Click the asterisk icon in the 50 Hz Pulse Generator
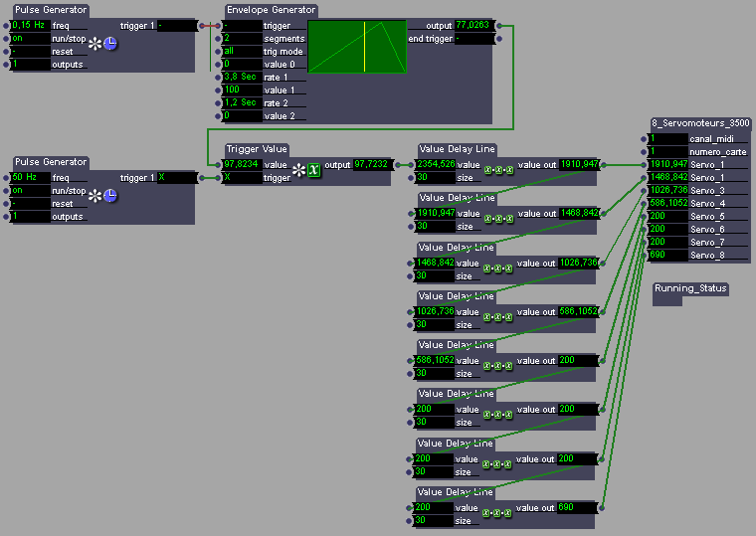Image resolution: width=756 pixels, height=536 pixels. pyautogui.click(x=95, y=196)
